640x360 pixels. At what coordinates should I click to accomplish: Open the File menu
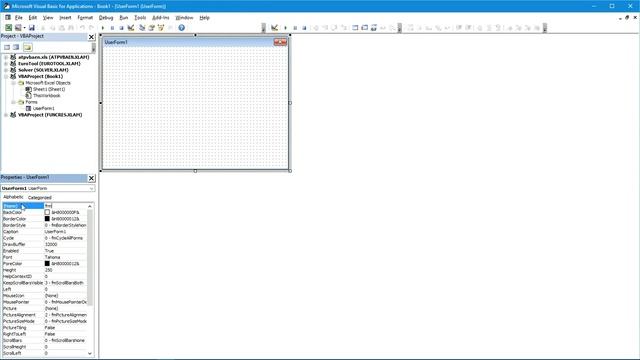[x=19, y=18]
